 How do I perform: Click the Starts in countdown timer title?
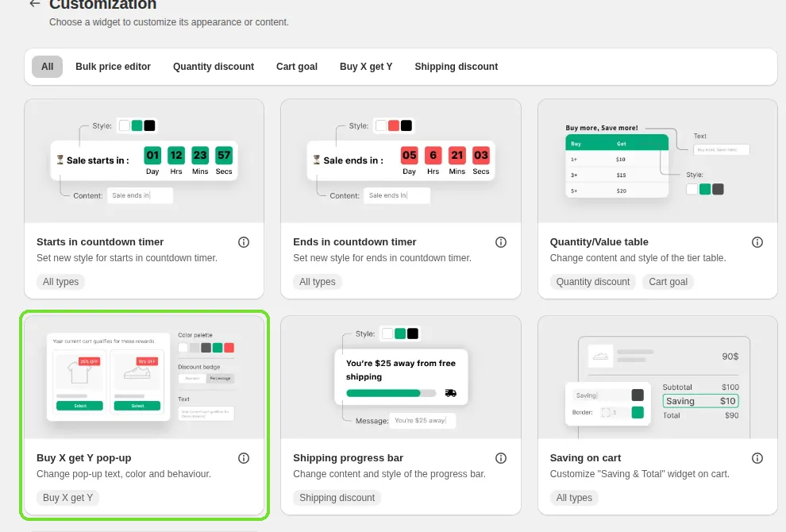(x=100, y=241)
